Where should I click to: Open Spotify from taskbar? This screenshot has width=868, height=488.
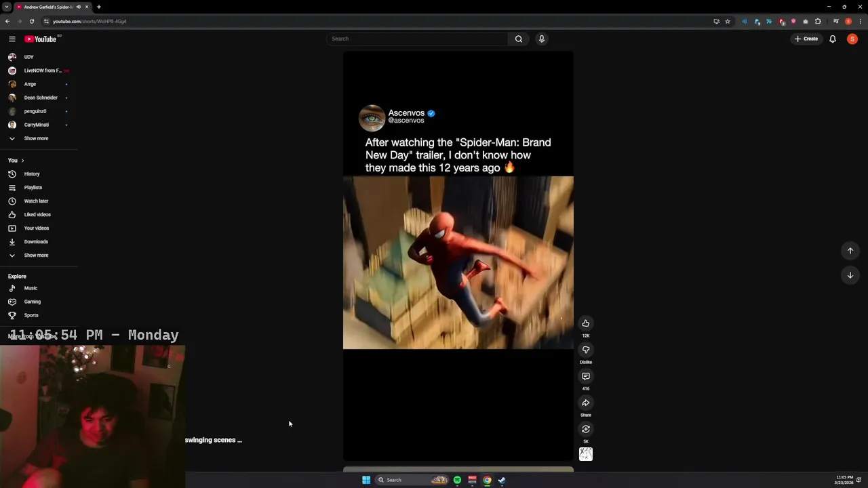click(x=457, y=480)
